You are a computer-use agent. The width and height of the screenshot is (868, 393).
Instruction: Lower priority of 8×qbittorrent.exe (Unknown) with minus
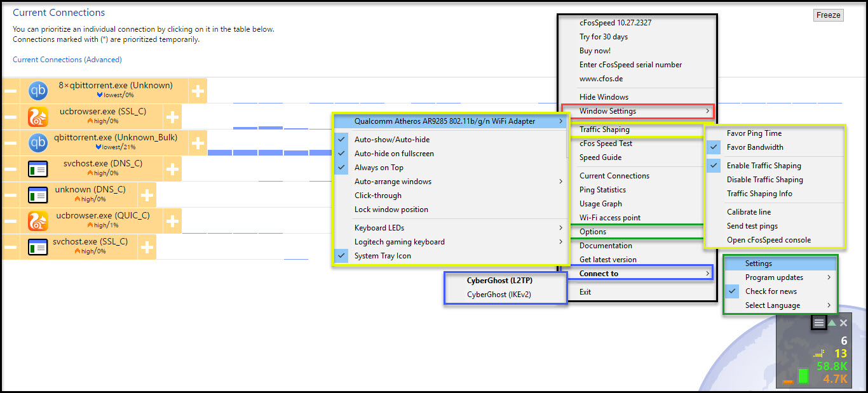(x=11, y=91)
